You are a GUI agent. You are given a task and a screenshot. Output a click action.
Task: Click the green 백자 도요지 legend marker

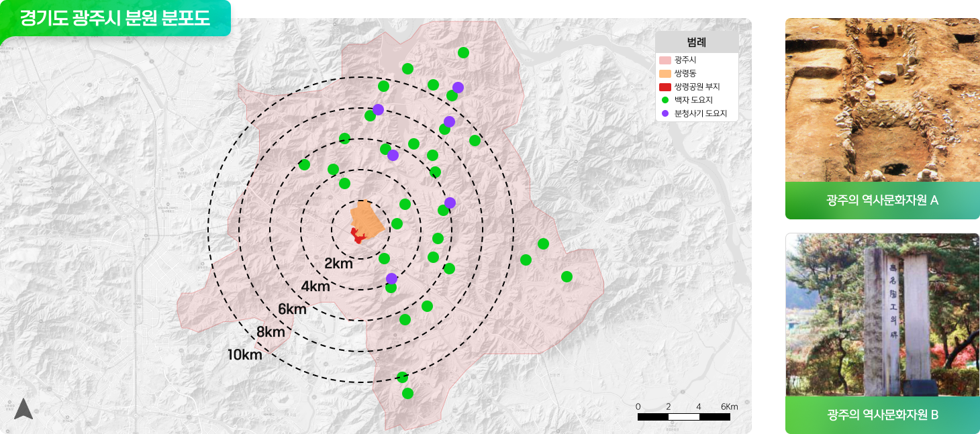point(665,100)
